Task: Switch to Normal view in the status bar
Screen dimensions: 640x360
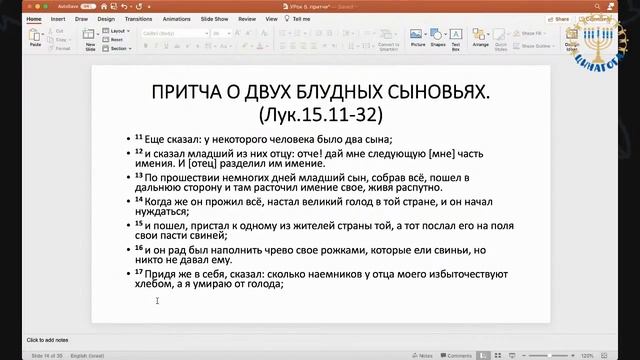Action: click(483, 356)
